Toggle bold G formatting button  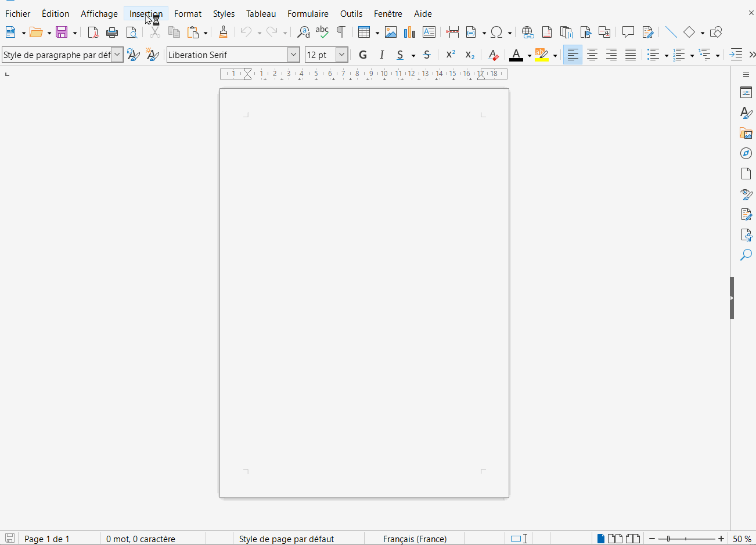[x=363, y=55]
